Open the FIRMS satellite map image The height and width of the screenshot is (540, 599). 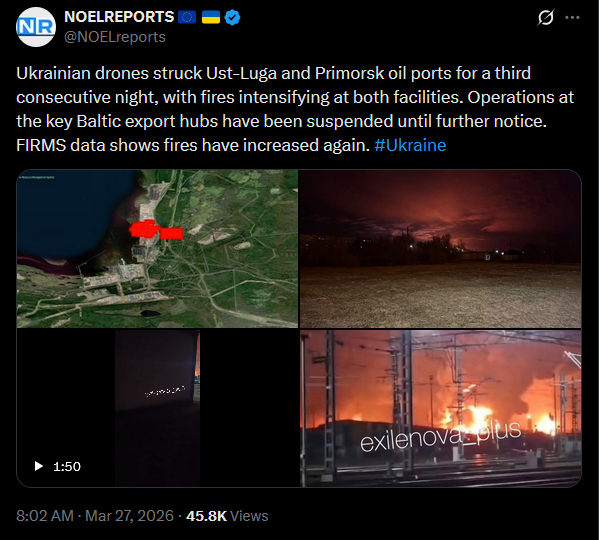(x=157, y=249)
